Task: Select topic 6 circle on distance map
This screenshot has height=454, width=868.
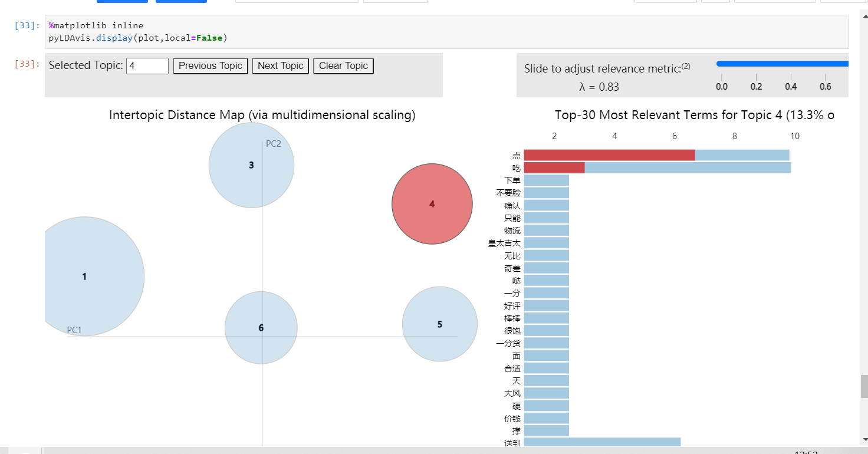Action: (261, 328)
